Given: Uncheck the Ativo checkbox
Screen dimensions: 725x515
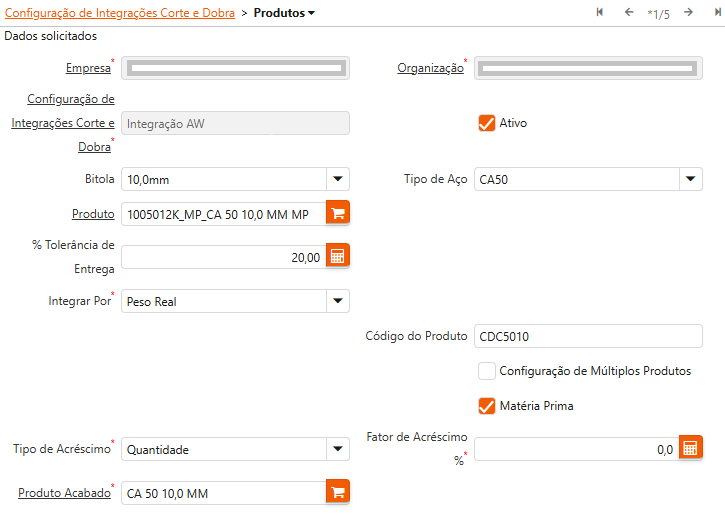Looking at the screenshot, I should pyautogui.click(x=487, y=123).
